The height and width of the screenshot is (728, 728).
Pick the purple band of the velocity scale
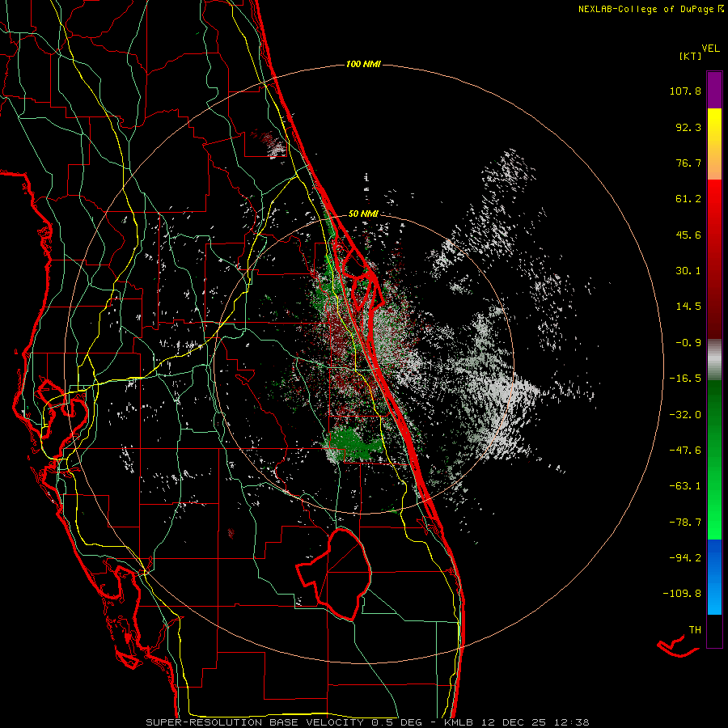(x=714, y=90)
